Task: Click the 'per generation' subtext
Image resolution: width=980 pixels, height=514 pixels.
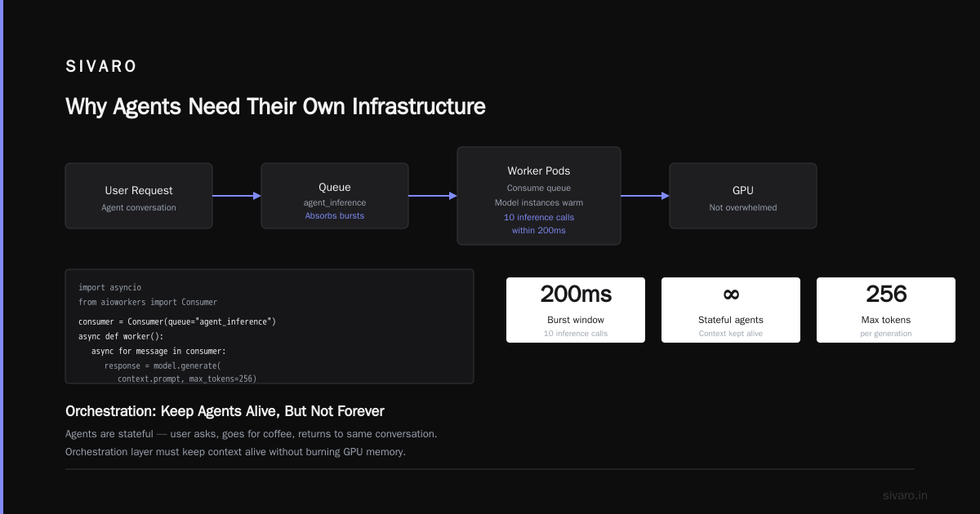Action: tap(886, 334)
